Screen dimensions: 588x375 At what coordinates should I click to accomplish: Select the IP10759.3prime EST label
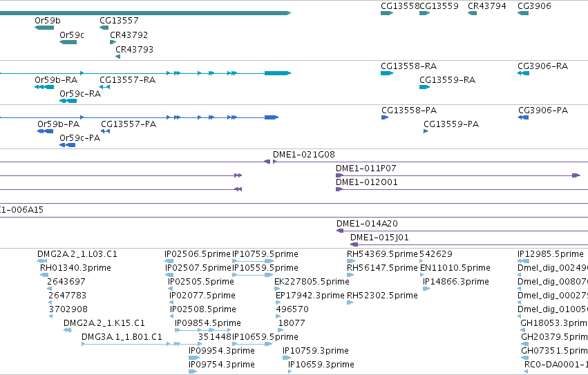[x=316, y=351]
